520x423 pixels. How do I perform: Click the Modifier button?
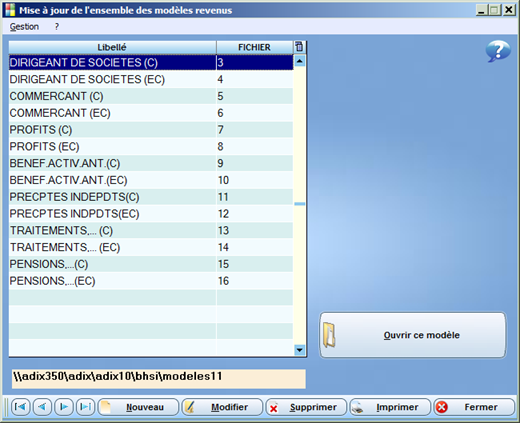(x=222, y=407)
